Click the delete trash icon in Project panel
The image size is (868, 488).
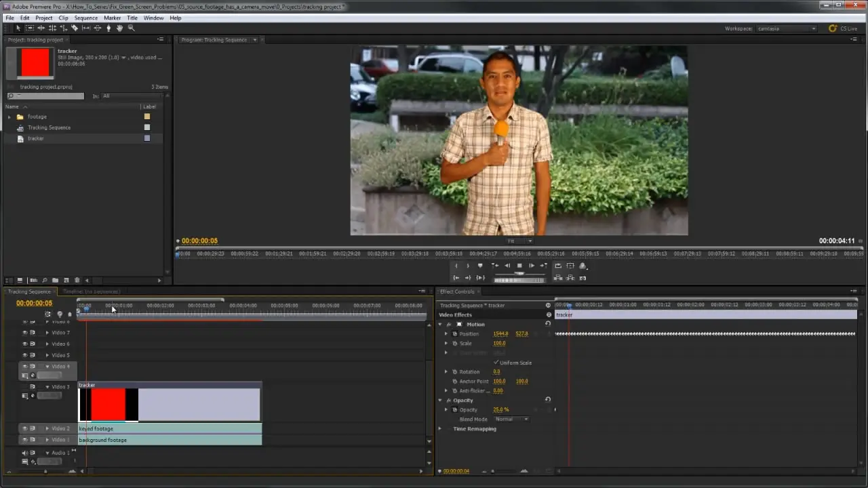point(77,281)
